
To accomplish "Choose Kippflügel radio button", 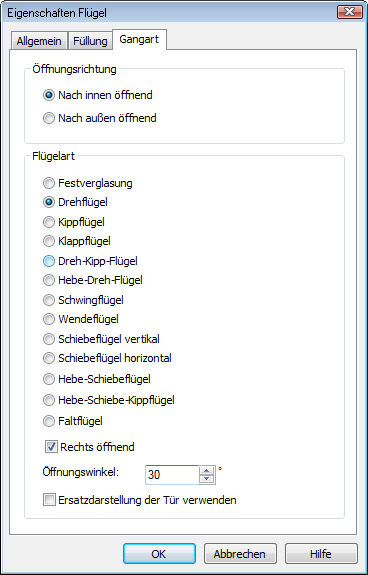I will [74, 222].
